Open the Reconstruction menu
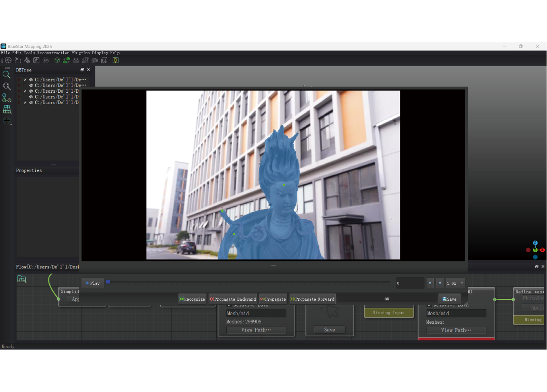The image size is (547, 392). pyautogui.click(x=53, y=53)
